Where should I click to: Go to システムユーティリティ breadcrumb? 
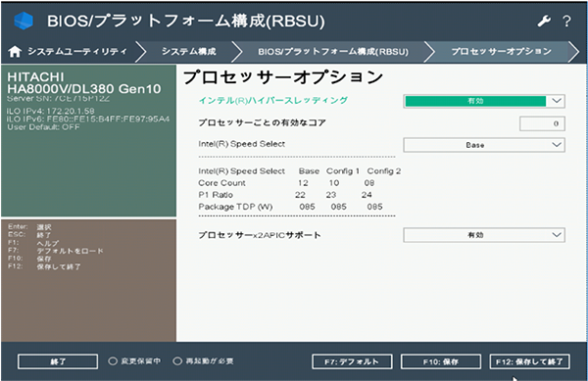[77, 51]
